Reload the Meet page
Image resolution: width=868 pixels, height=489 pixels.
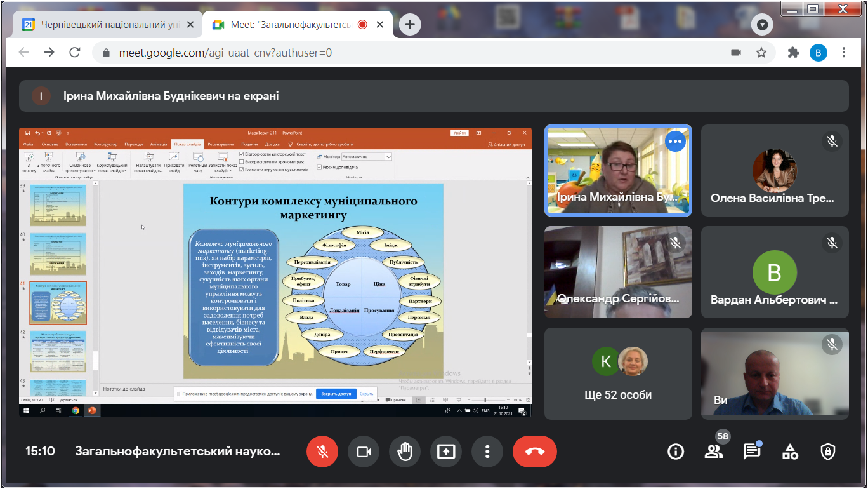tap(75, 53)
